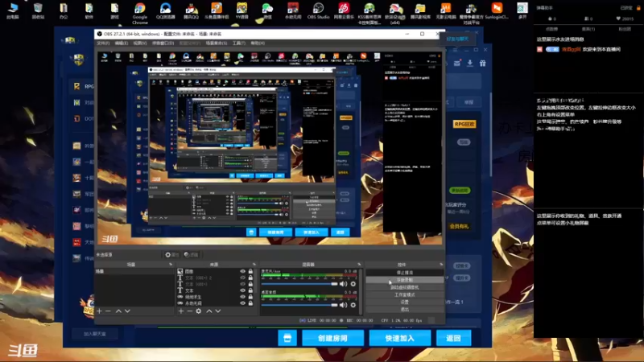Image resolution: width=644 pixels, height=362 pixels.
Task: Move source down with arrow icon
Action: (218, 311)
